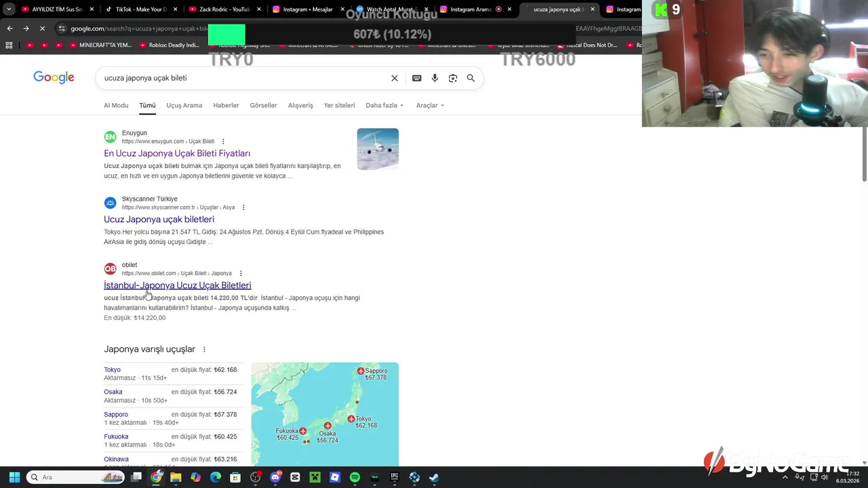The height and width of the screenshot is (488, 868).
Task: Switch to the Uçuş Arama tab
Action: (x=184, y=105)
